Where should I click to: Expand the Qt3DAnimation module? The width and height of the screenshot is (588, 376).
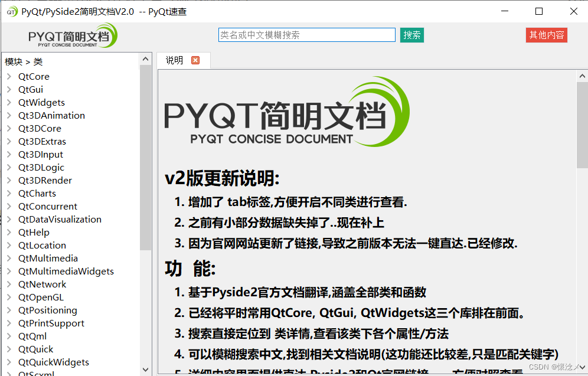[x=9, y=116]
